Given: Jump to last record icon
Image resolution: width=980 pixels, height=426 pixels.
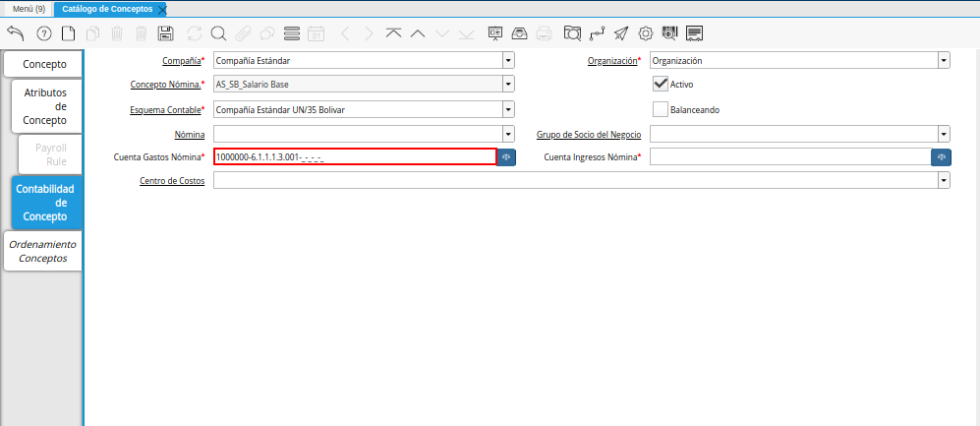Looking at the screenshot, I should coord(466,33).
